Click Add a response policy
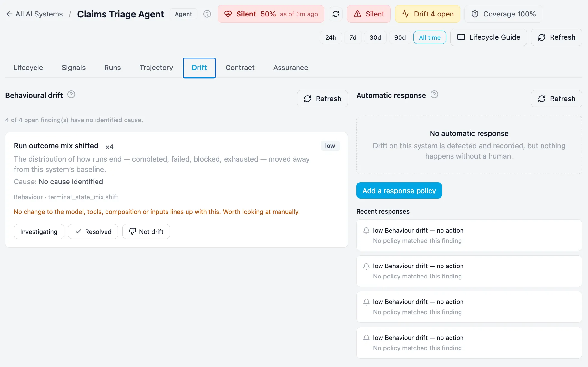This screenshot has width=588, height=367. pos(399,191)
